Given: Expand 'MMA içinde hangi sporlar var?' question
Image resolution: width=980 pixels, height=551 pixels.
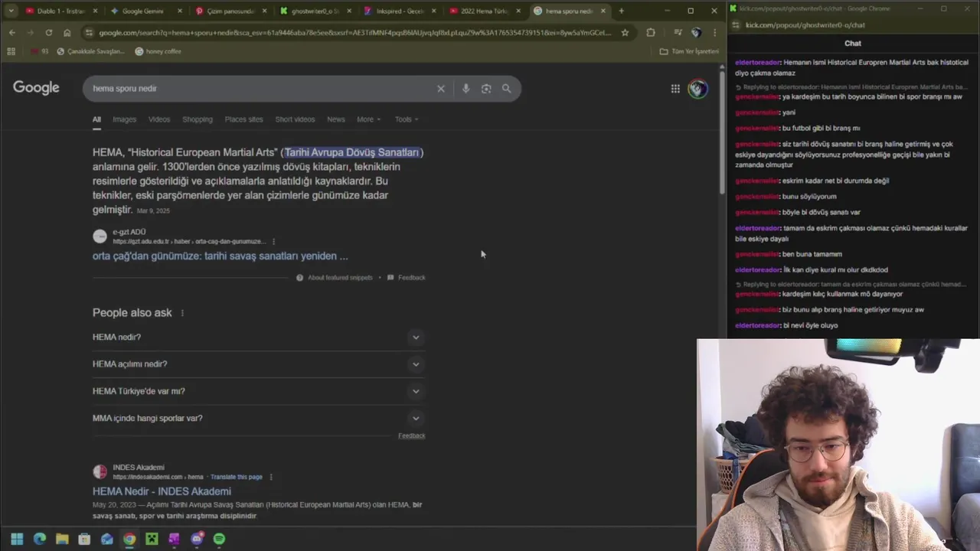Looking at the screenshot, I should [259, 418].
